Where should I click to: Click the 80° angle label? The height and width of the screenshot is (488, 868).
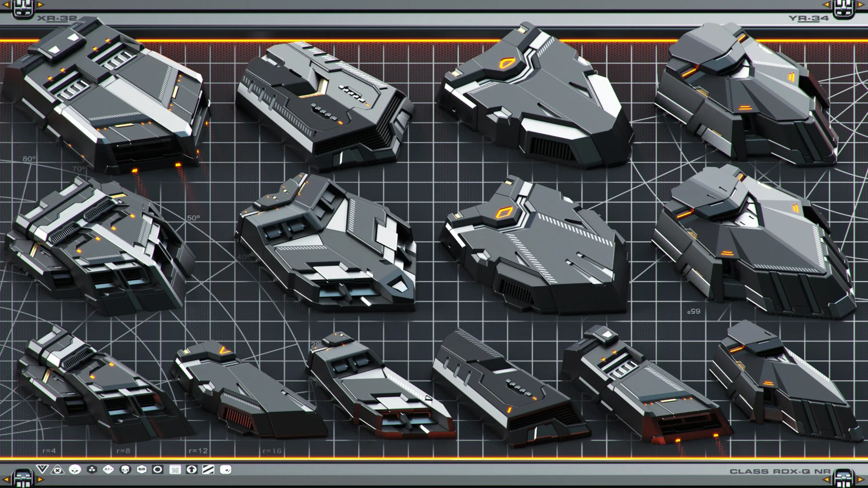(x=29, y=159)
